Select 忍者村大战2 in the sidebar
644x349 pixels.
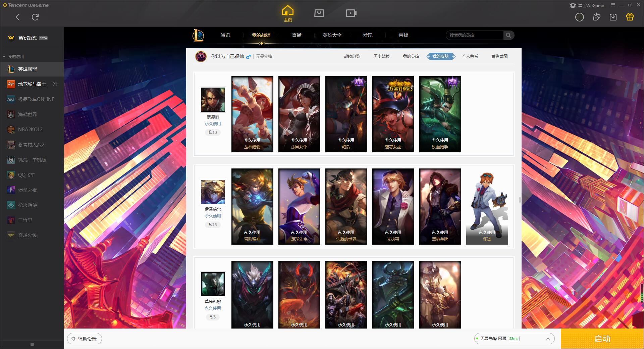coord(32,145)
